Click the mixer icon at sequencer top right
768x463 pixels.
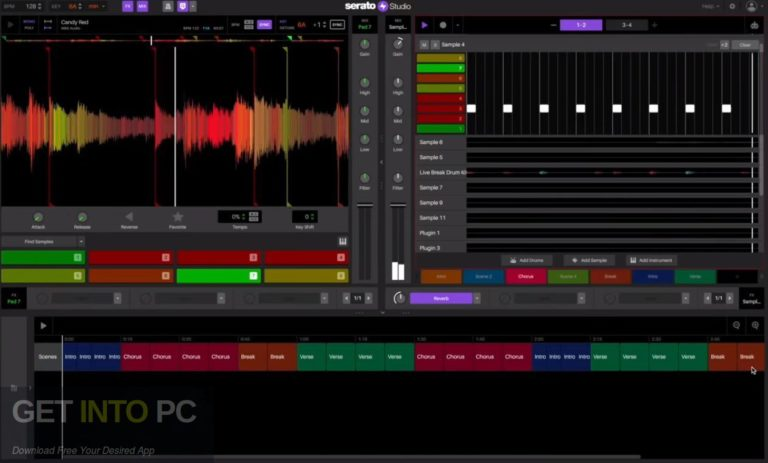(x=754, y=25)
